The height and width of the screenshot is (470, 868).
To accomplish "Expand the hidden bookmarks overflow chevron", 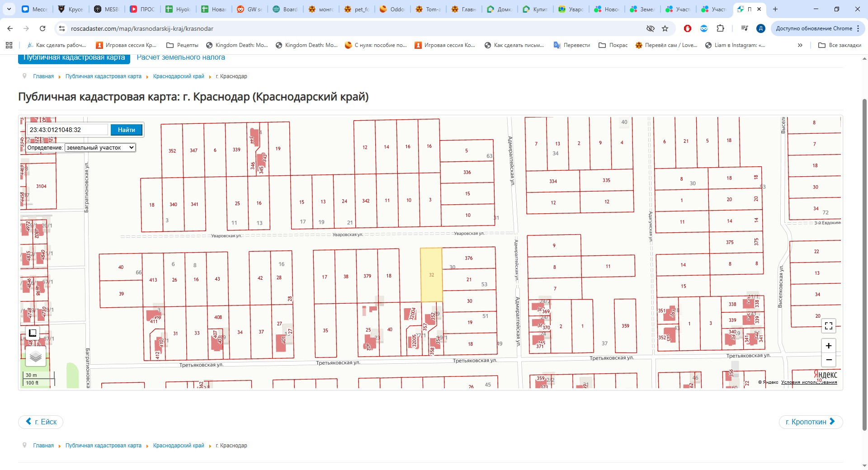I will 800,45.
